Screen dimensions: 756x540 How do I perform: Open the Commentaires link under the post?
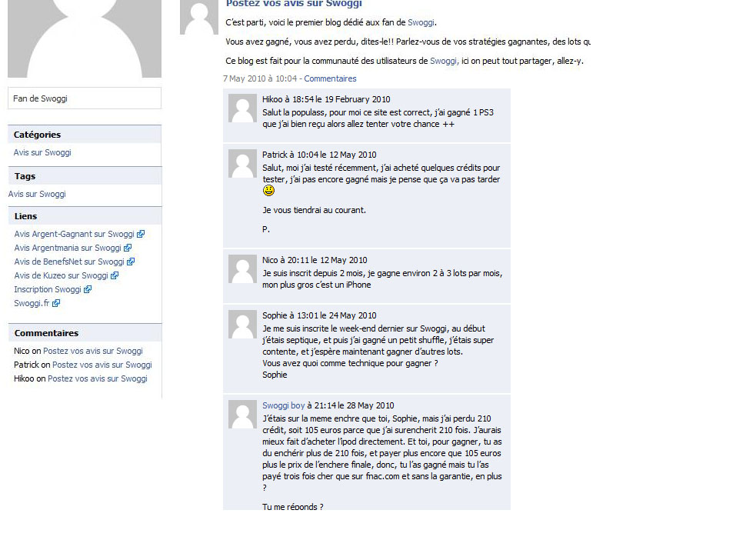coord(330,78)
